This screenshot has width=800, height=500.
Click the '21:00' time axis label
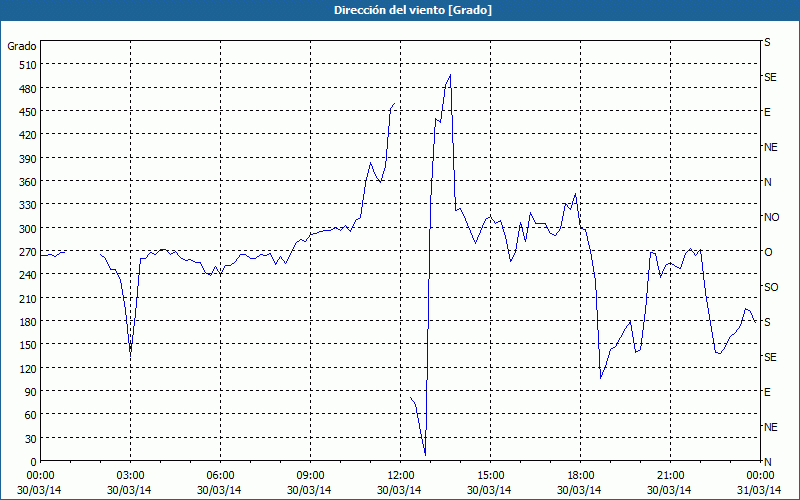[670, 475]
